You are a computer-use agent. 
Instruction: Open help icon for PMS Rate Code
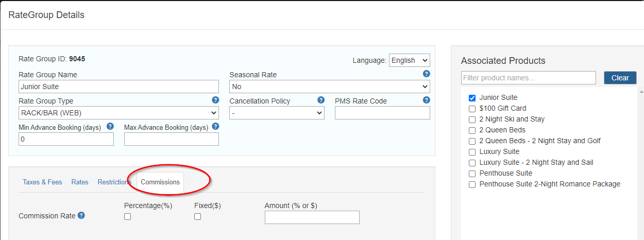coord(426,100)
